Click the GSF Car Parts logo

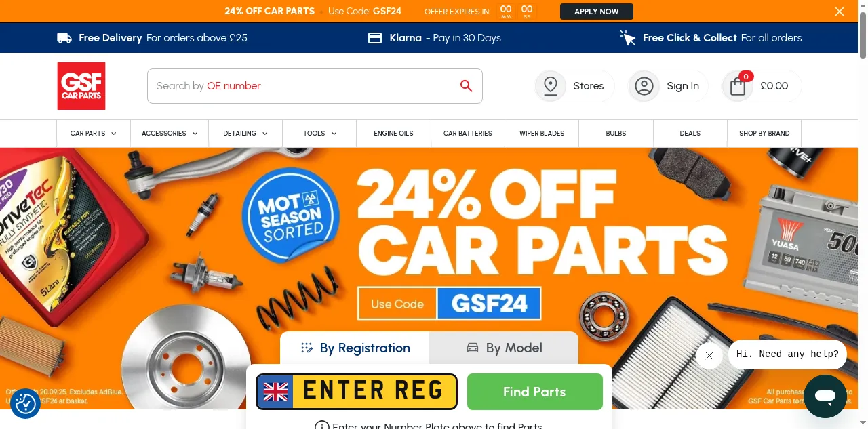[x=81, y=86]
